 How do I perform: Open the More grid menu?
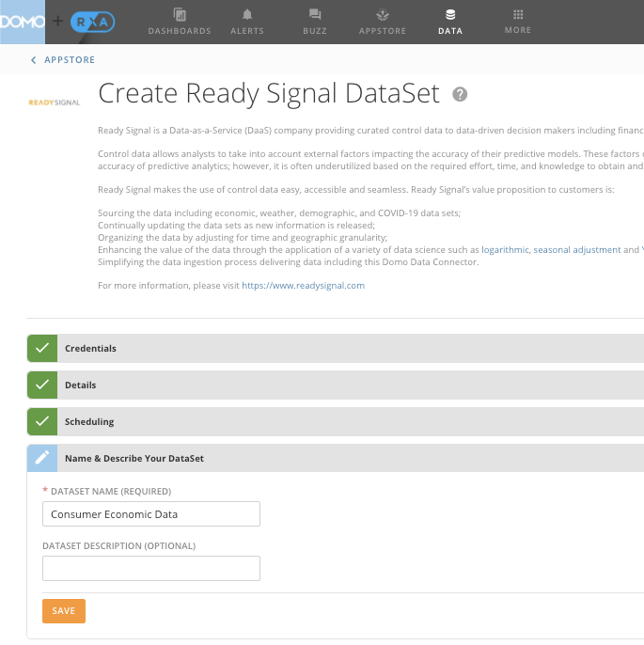(517, 21)
